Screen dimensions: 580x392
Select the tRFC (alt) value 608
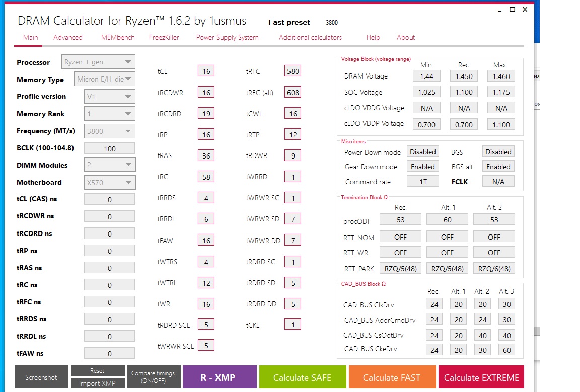[293, 92]
